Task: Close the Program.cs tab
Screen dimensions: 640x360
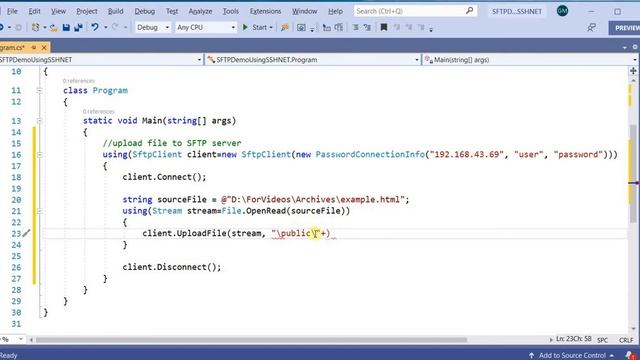Action: 44,47
